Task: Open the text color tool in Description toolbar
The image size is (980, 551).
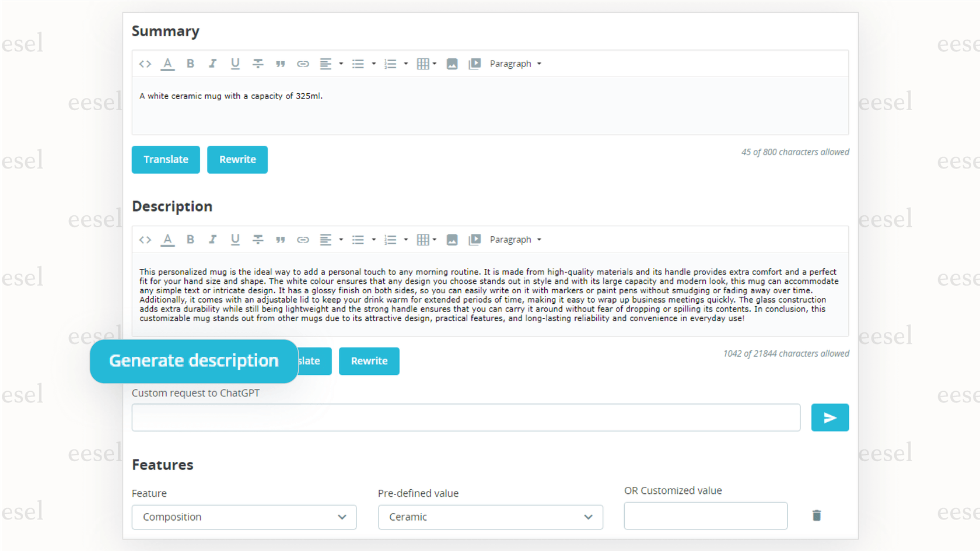Action: [x=167, y=239]
